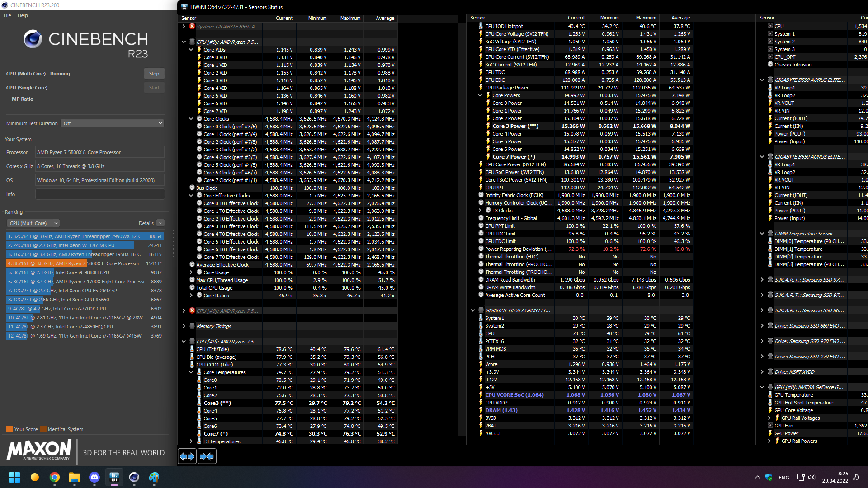Open Chrome from the taskbar
The height and width of the screenshot is (488, 868).
coord(55,477)
